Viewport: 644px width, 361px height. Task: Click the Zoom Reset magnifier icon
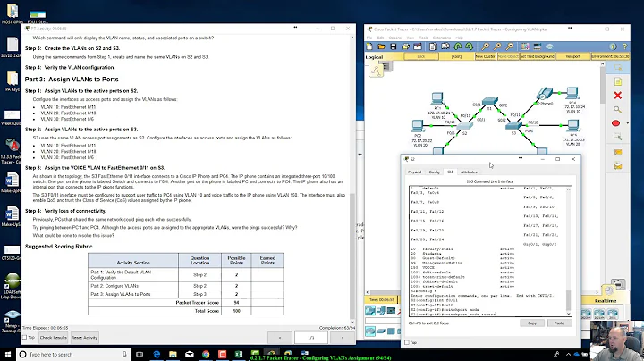point(497,46)
